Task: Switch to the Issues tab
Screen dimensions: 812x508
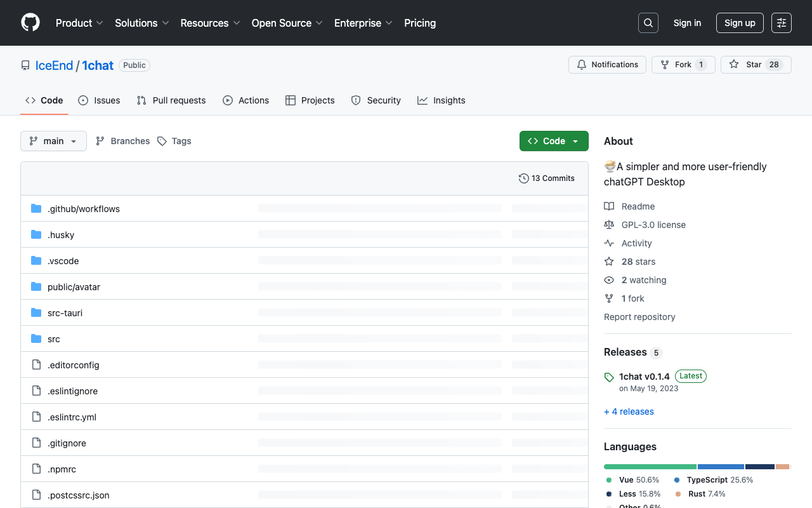Action: coord(99,100)
